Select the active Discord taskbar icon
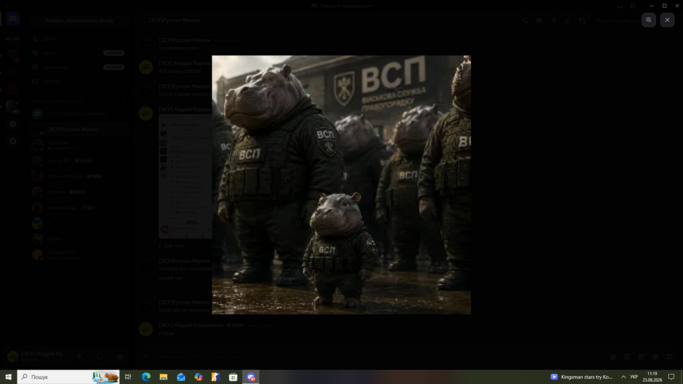This screenshot has width=683, height=384. (251, 377)
